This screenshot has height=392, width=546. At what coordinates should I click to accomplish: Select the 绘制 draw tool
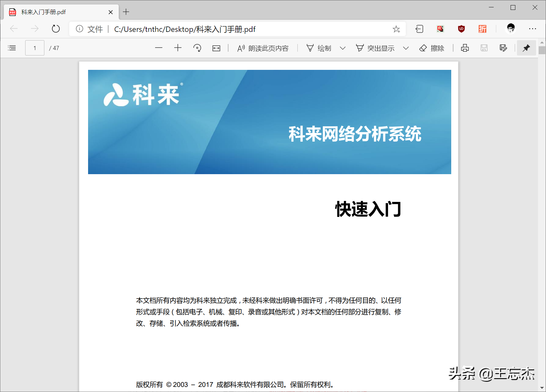[319, 48]
